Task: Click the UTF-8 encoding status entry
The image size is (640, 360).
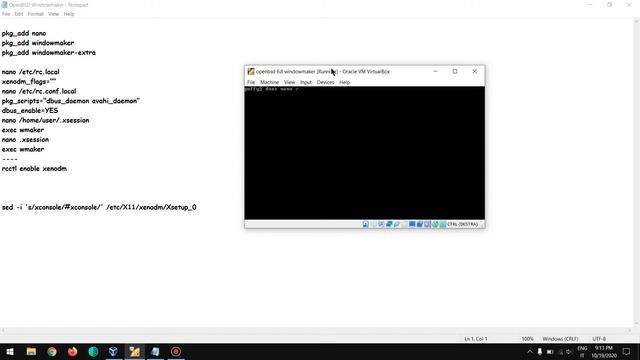Action: (x=599, y=339)
